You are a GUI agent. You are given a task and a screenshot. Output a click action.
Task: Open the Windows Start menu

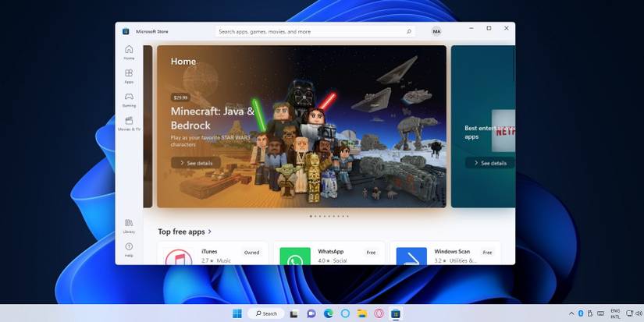point(237,313)
